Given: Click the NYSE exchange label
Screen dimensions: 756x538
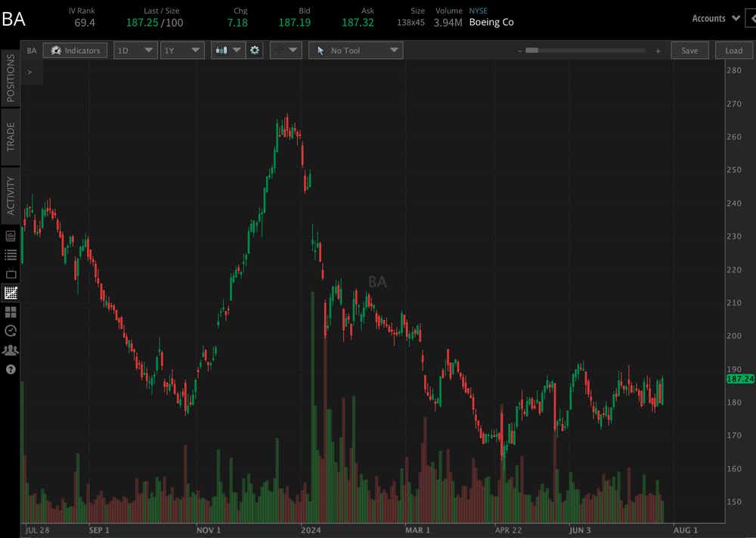Looking at the screenshot, I should [479, 11].
